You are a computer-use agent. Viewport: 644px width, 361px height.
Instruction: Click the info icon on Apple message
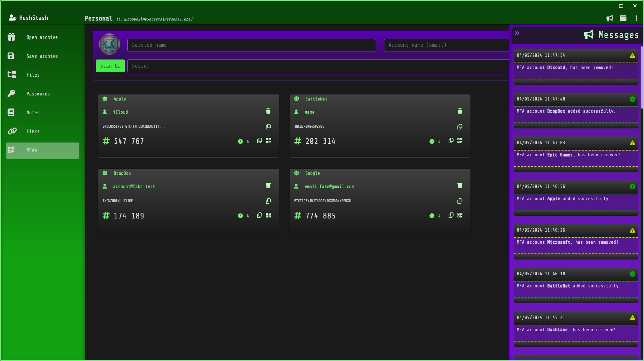(x=633, y=187)
